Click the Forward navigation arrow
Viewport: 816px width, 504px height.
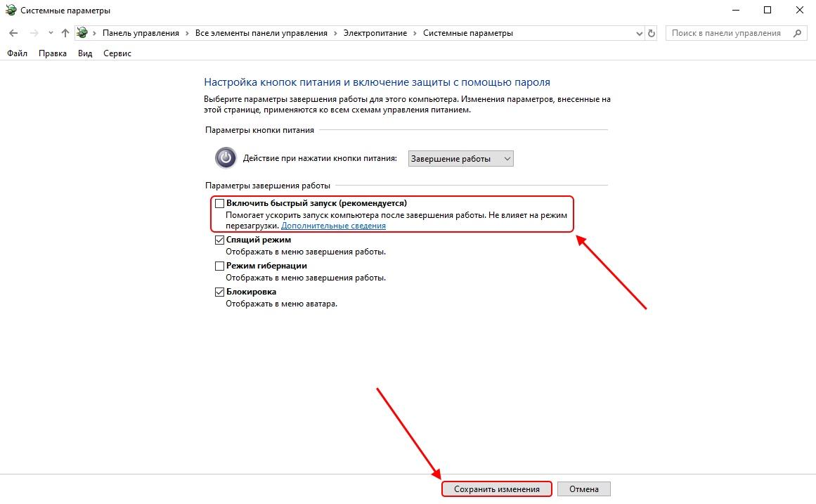34,33
